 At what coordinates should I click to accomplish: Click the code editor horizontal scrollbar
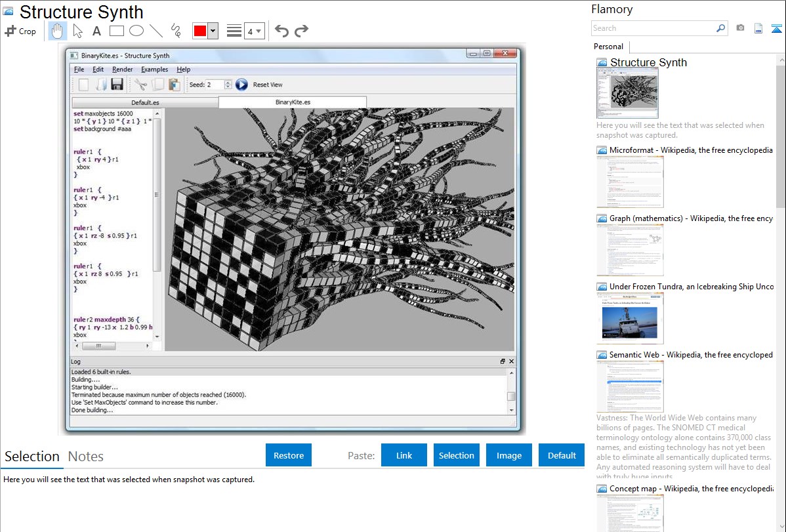click(x=99, y=346)
